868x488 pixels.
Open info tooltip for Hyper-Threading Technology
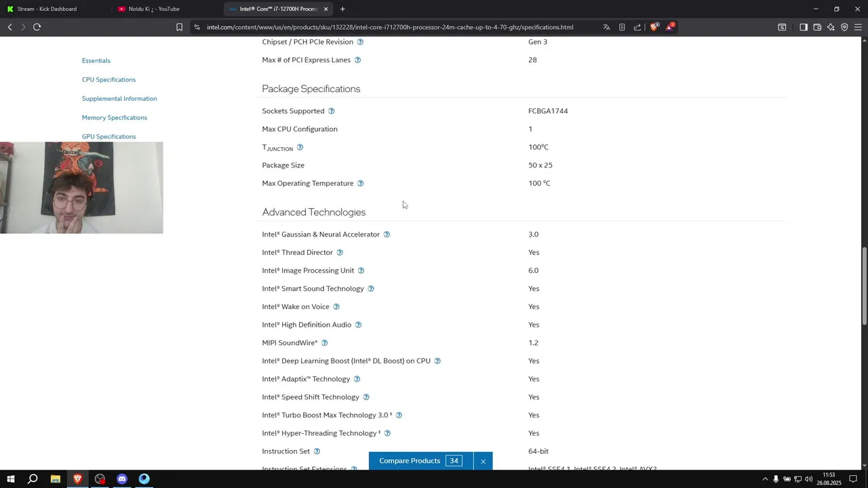(x=387, y=433)
